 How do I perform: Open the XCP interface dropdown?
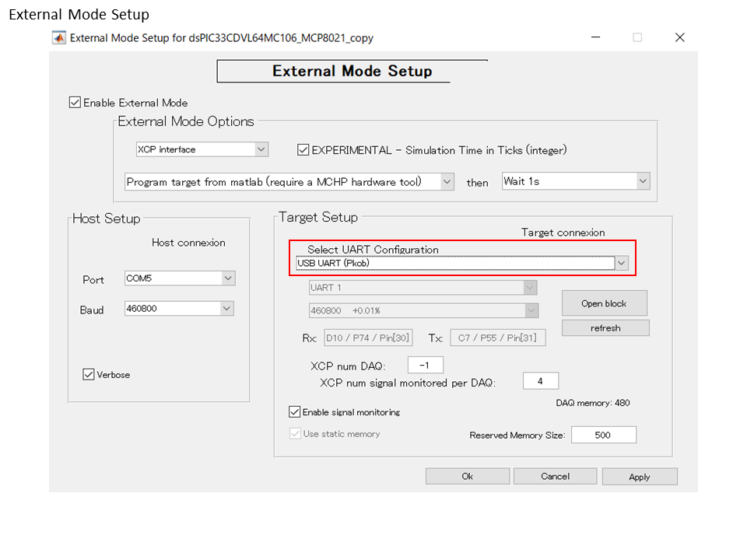pos(261,149)
